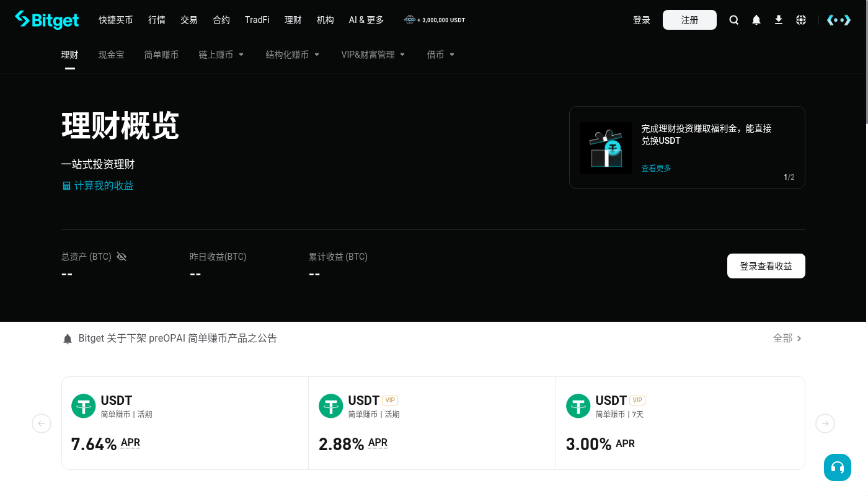Open the language globe icon
The width and height of the screenshot is (868, 496).
point(801,20)
